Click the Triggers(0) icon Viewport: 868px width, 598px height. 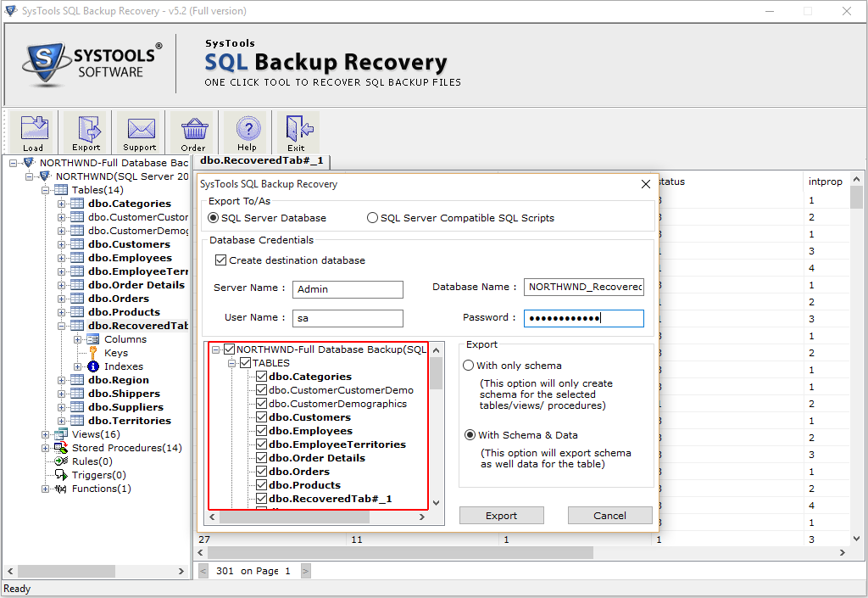click(61, 475)
